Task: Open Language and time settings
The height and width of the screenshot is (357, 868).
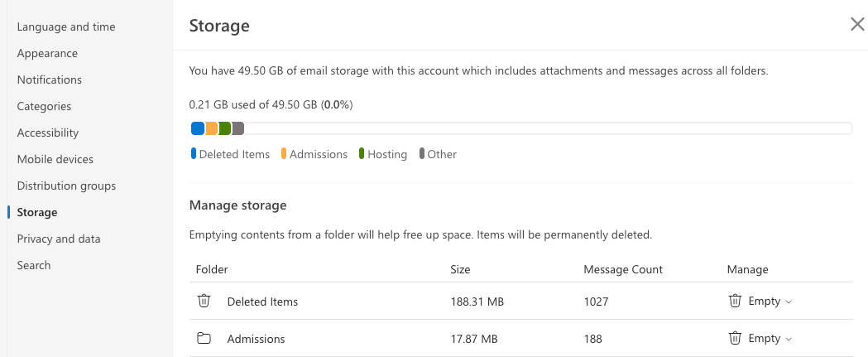Action: point(66,27)
